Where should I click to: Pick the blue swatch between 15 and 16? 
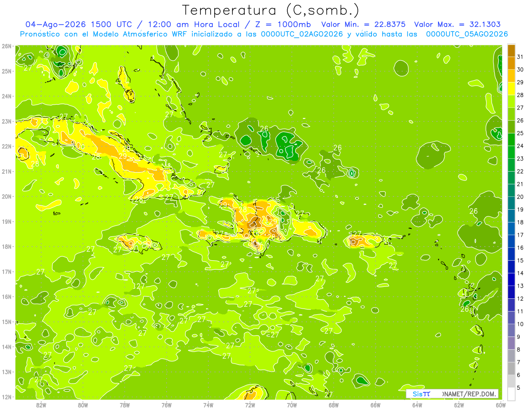[x=511, y=254]
